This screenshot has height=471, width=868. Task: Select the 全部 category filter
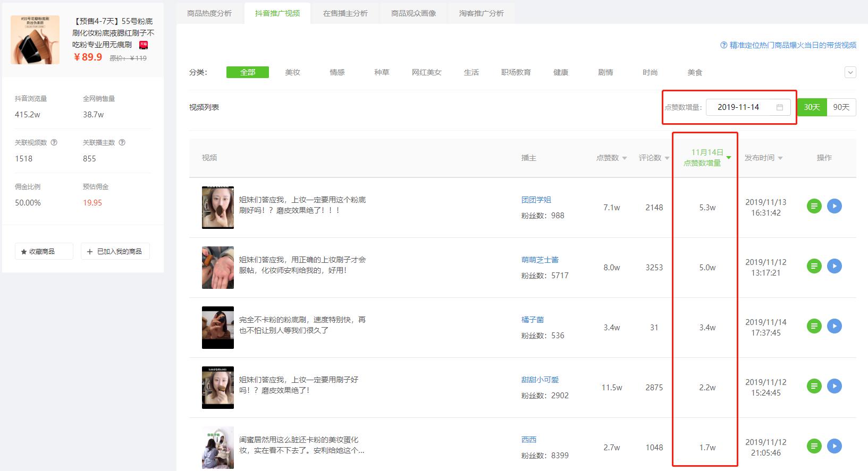[x=247, y=72]
